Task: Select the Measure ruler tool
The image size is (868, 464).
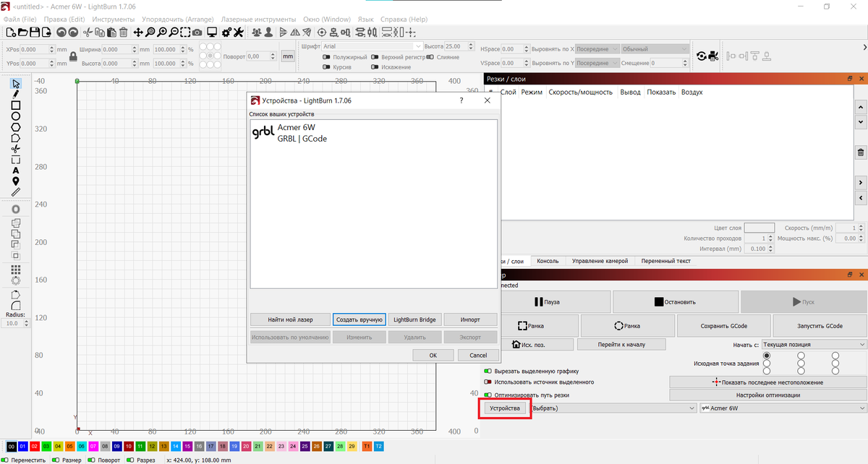Action: click(15, 192)
